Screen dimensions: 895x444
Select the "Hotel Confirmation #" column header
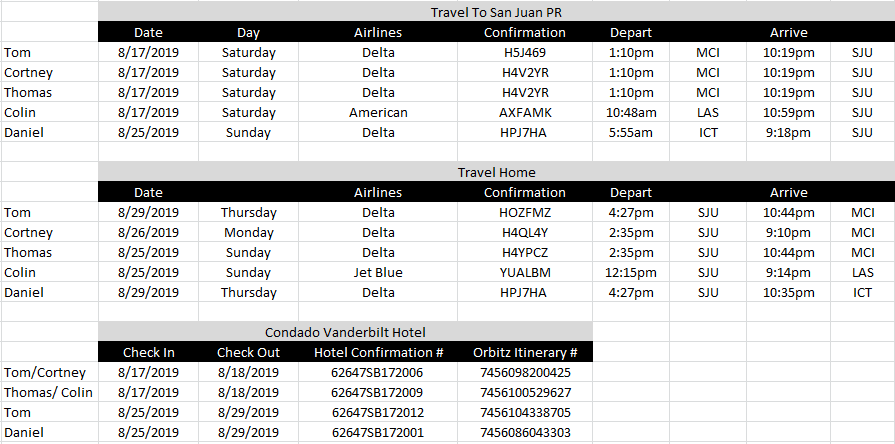378,352
